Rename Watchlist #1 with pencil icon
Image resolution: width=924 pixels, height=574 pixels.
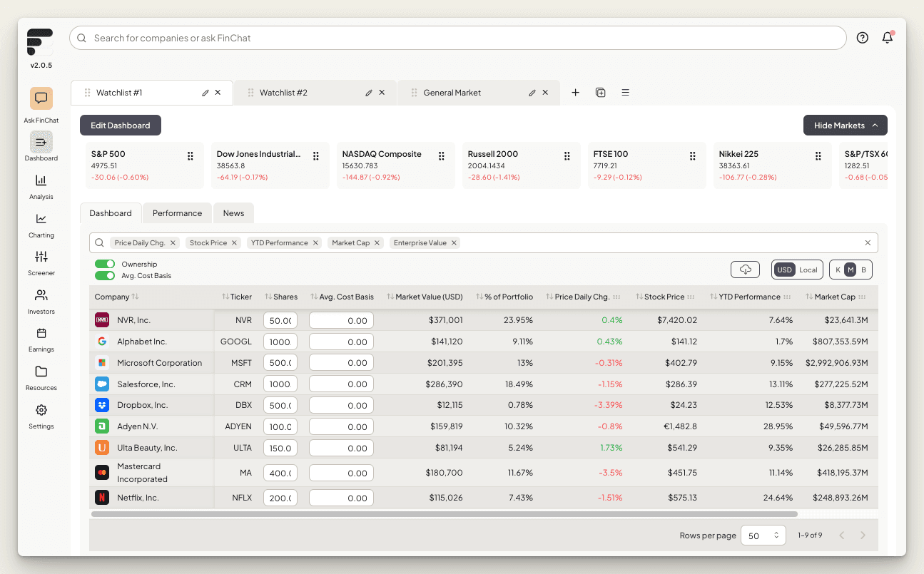coord(205,93)
